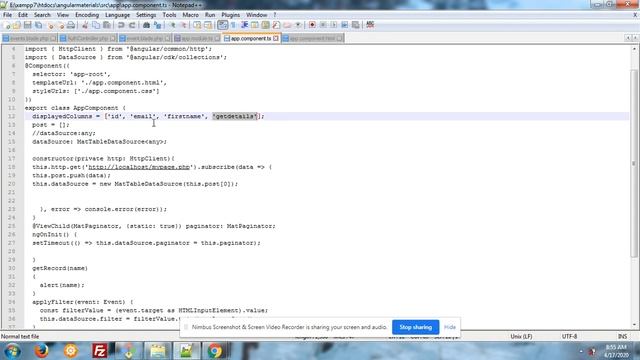
Task: Toggle synchronize horizontal scrolling icon
Action: tap(208, 25)
